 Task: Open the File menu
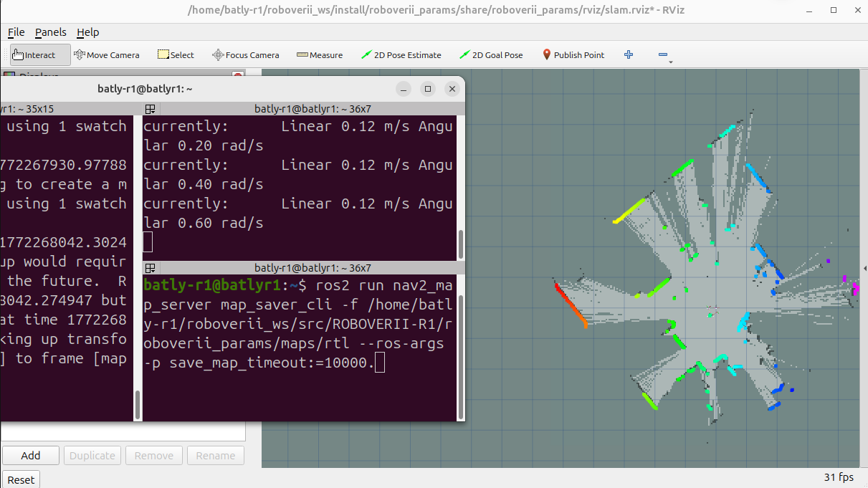click(16, 32)
